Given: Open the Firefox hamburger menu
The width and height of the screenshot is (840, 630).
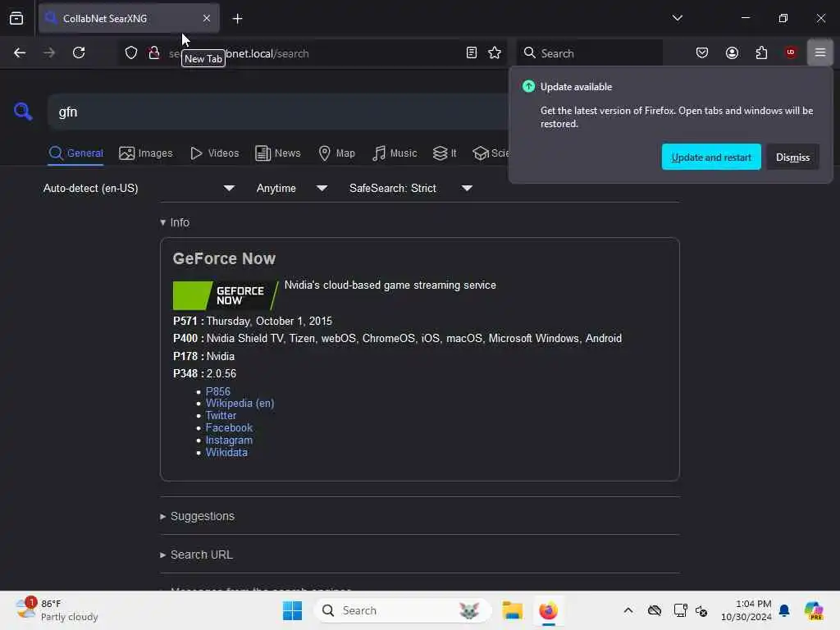Looking at the screenshot, I should [820, 52].
